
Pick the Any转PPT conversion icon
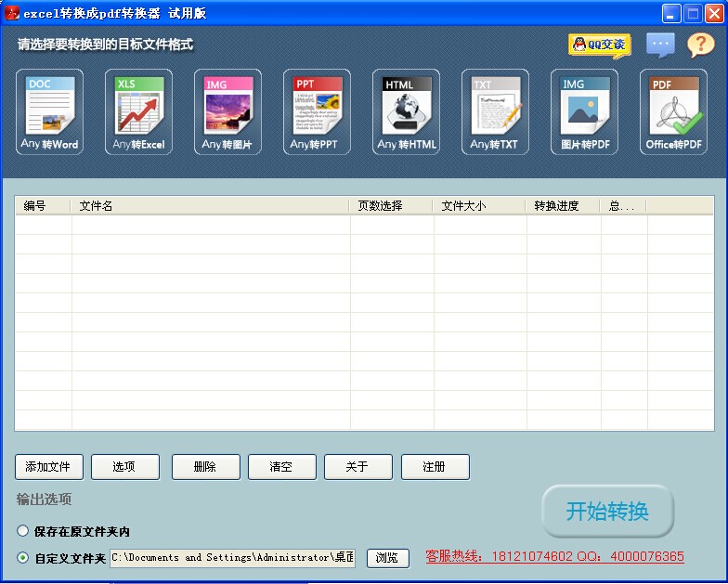point(317,112)
